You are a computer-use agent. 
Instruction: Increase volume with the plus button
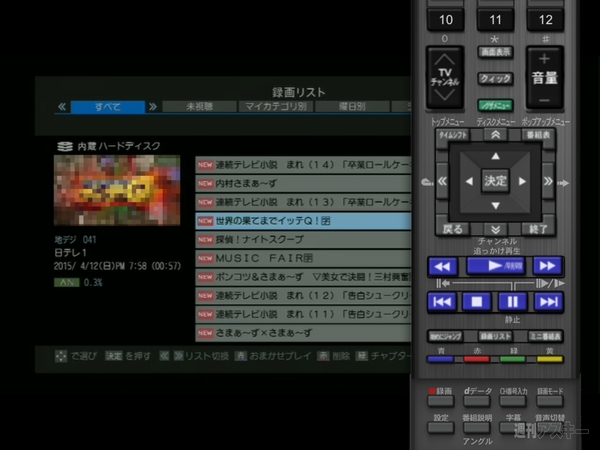pos(545,59)
